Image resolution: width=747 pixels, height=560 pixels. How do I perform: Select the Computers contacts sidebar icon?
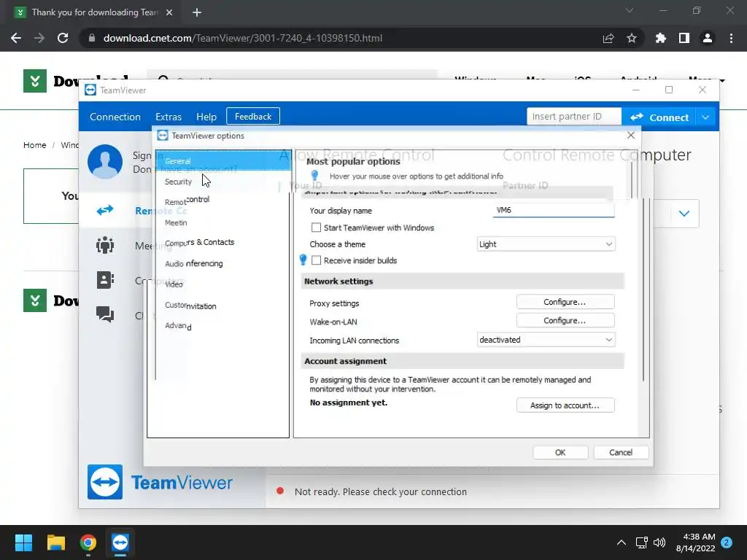point(105,280)
